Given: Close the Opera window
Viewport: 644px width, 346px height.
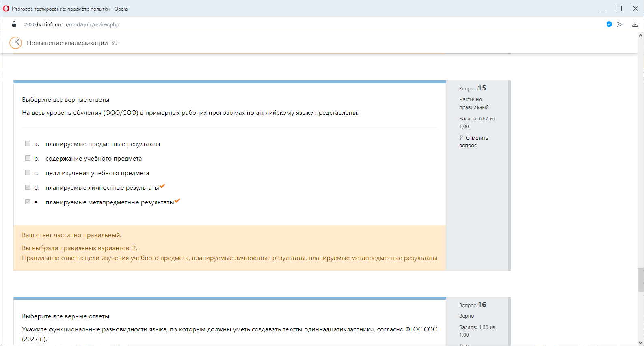Looking at the screenshot, I should [x=635, y=9].
